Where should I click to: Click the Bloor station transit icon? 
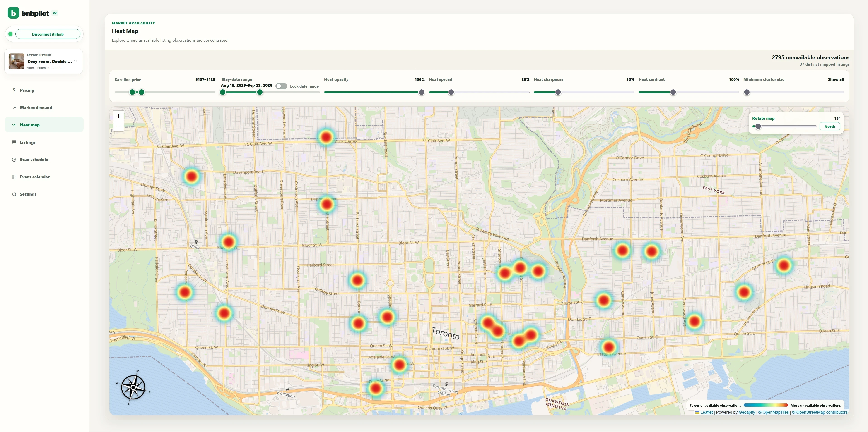click(196, 242)
